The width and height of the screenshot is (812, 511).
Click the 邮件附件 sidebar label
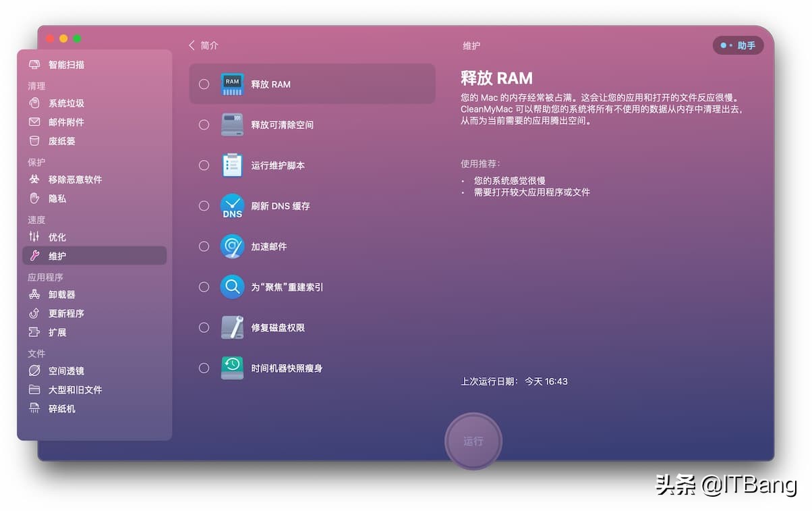click(x=66, y=122)
